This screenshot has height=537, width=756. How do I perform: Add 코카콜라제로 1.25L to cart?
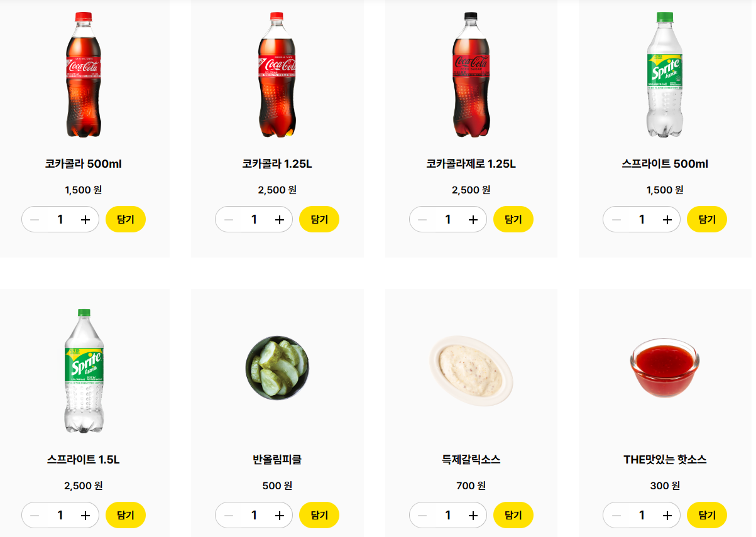click(x=513, y=219)
